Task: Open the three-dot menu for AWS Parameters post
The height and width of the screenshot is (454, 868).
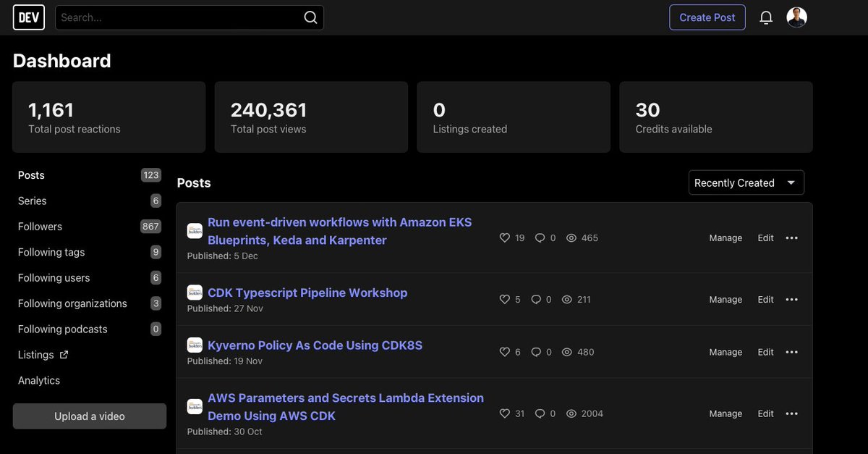Action: (x=791, y=413)
